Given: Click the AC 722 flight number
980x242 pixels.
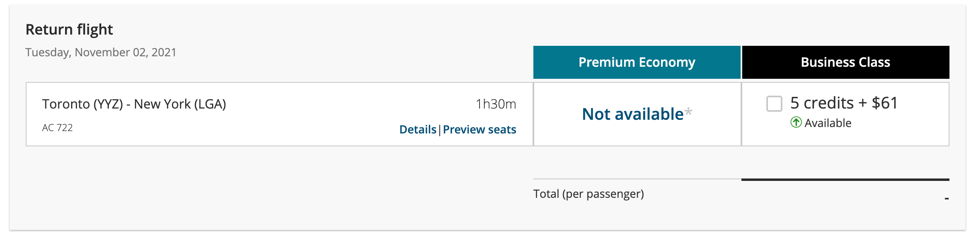Looking at the screenshot, I should [x=57, y=128].
